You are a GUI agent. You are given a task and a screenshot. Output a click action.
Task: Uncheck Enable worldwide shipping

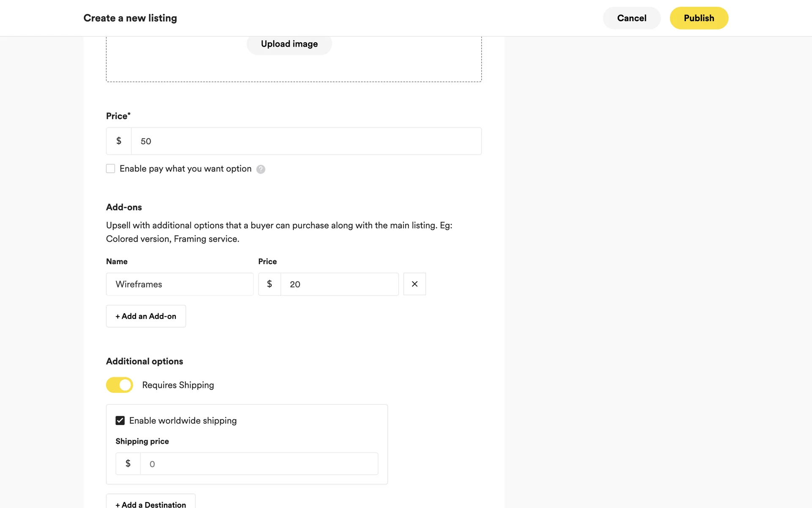point(120,420)
